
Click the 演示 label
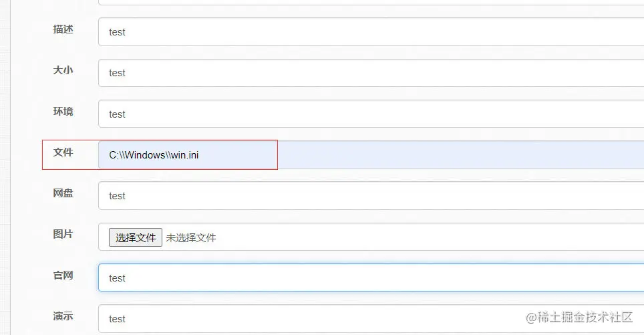pyautogui.click(x=63, y=316)
